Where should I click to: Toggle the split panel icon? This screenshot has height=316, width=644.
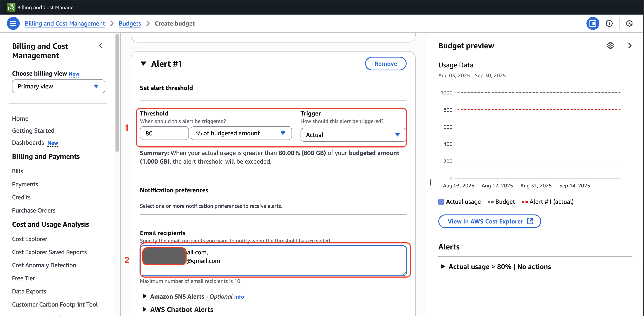592,23
